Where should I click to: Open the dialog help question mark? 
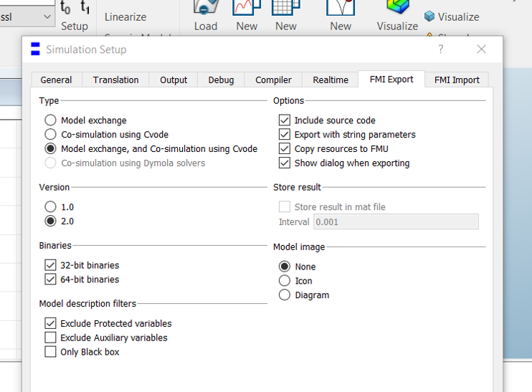(440, 49)
